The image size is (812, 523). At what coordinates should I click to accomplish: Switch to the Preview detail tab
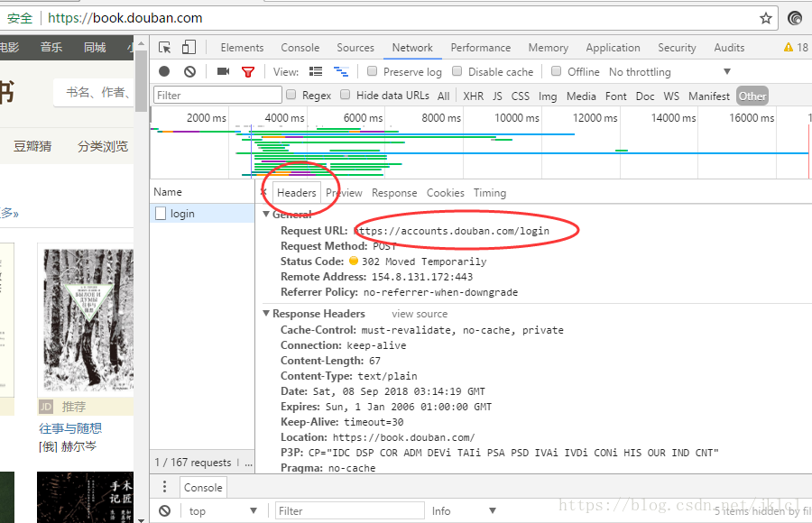coord(344,193)
